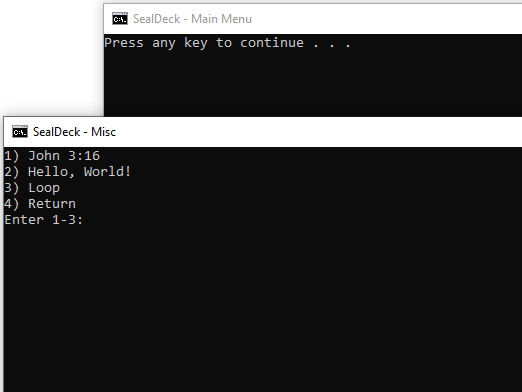Click the black console area of Main Menu window
The width and height of the screenshot is (522, 392).
point(313,83)
